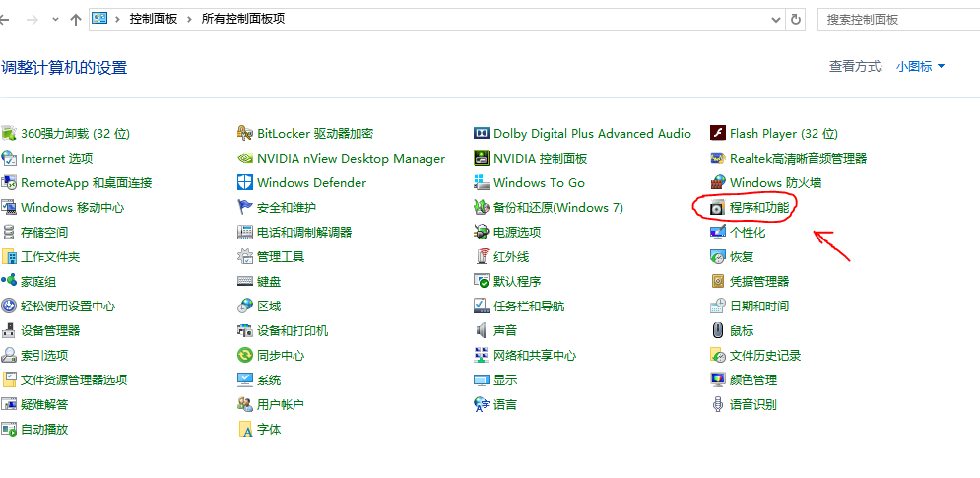
Task: Open the 疑难解答 link
Action: (44, 404)
